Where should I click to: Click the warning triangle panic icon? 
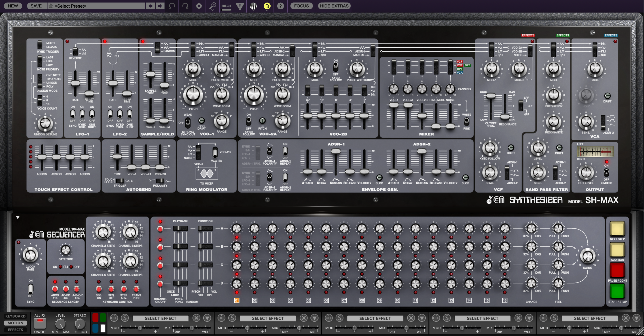240,6
